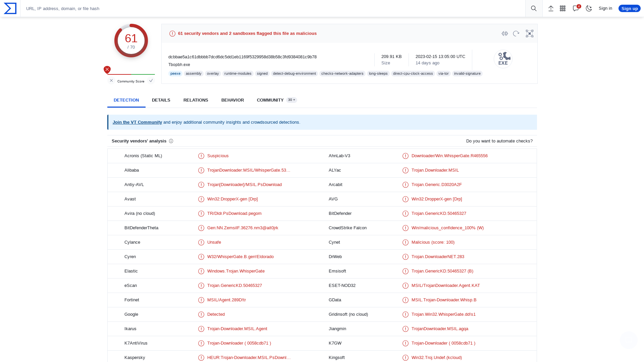The height and width of the screenshot is (362, 644).
Task: Click the invalid-signature tag
Action: point(467,73)
